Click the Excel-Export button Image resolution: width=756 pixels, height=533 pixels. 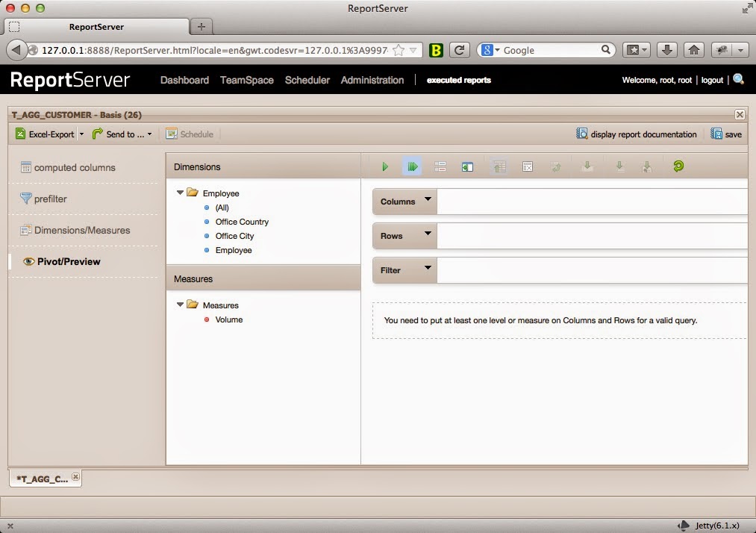[x=45, y=134]
